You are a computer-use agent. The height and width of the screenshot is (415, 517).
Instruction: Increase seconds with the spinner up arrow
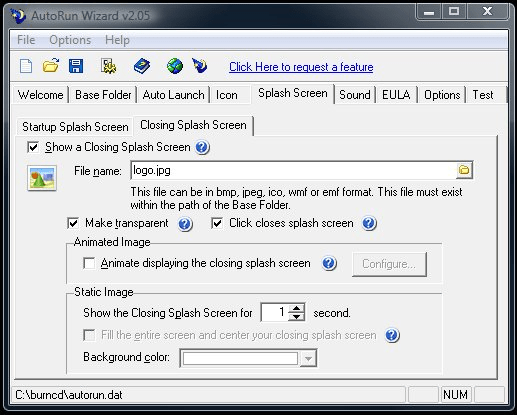click(x=296, y=308)
